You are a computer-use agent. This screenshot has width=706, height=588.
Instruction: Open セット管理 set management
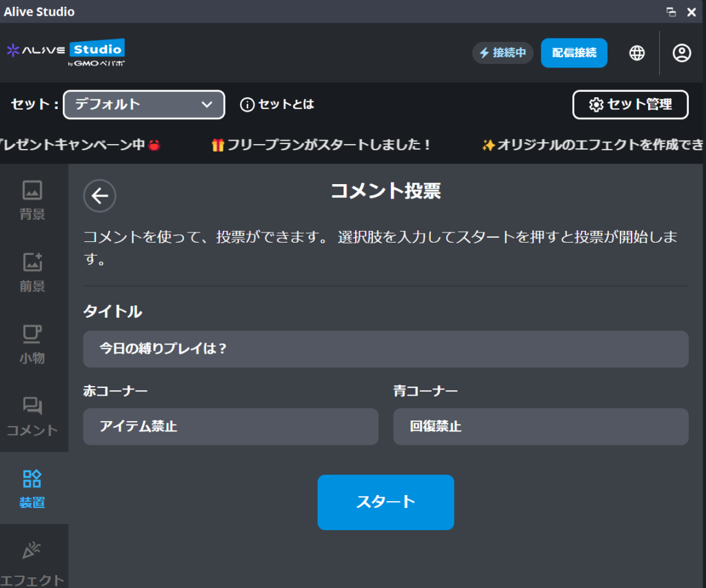(630, 105)
